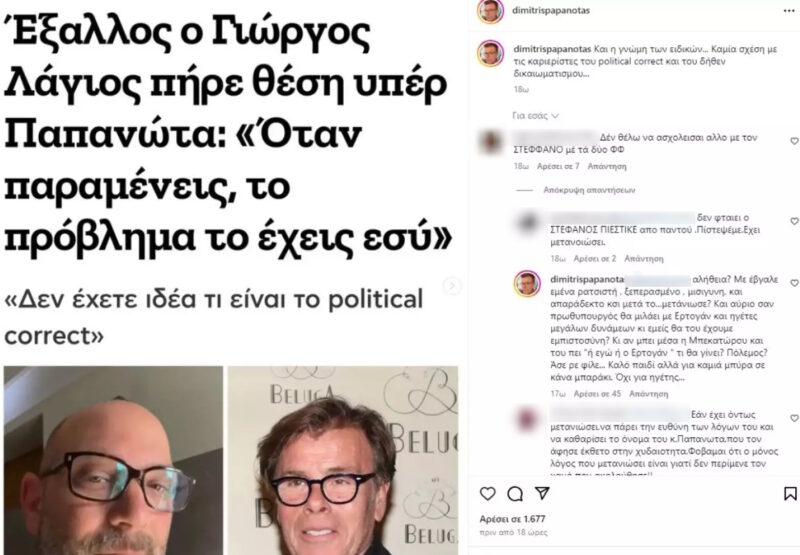Collapse replies via Απόκρυψη απαντήσεων
The width and height of the screenshot is (800, 555).
pyautogui.click(x=589, y=190)
